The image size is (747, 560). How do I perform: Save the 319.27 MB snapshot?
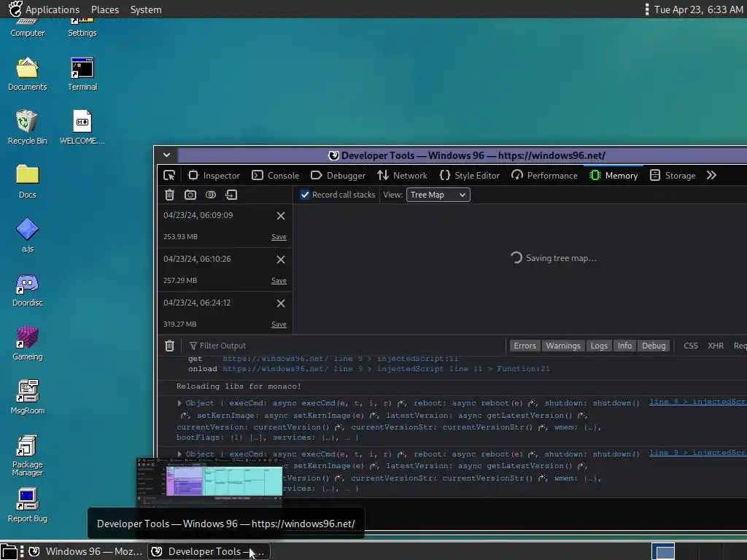[x=279, y=324]
